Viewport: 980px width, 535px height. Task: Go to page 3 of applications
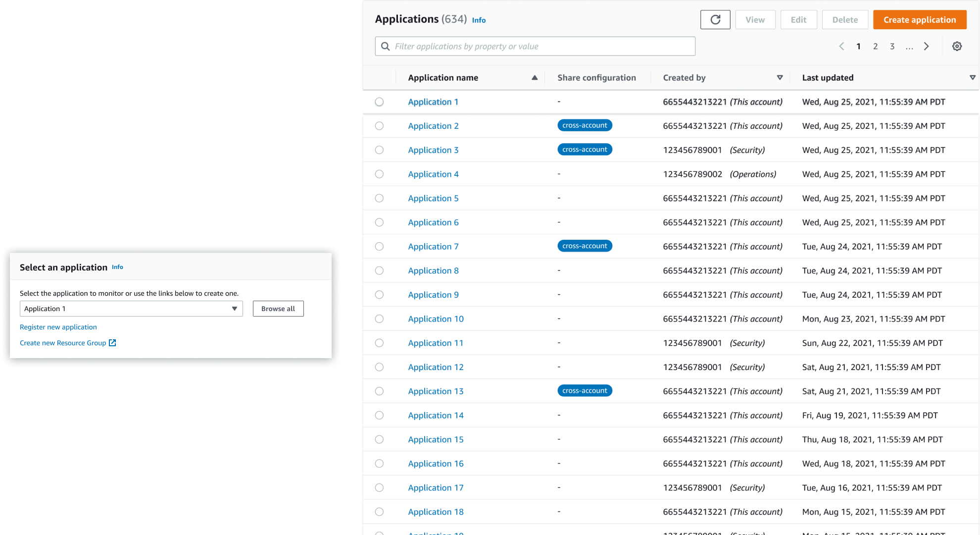[x=892, y=46]
